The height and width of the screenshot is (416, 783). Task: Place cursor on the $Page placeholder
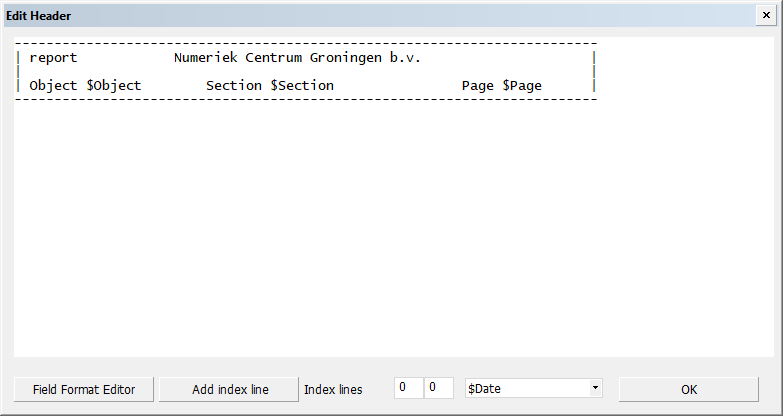click(522, 86)
